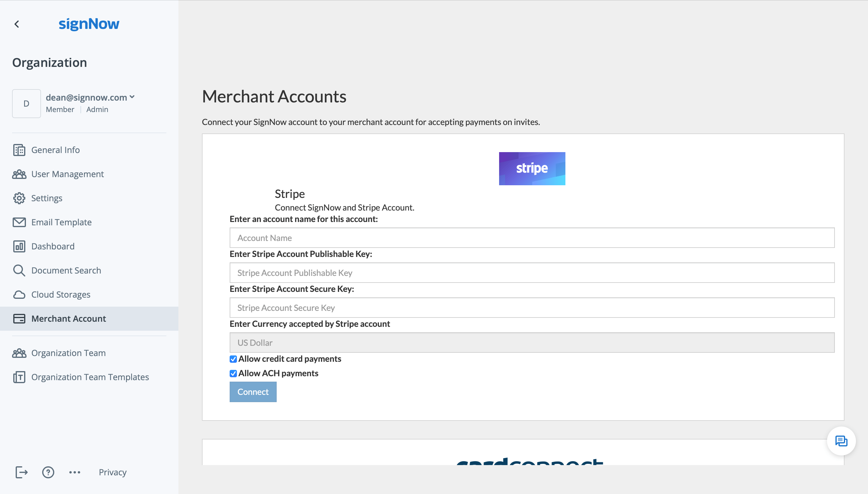Click the Email Template sidebar icon
The width and height of the screenshot is (868, 494).
pos(20,222)
